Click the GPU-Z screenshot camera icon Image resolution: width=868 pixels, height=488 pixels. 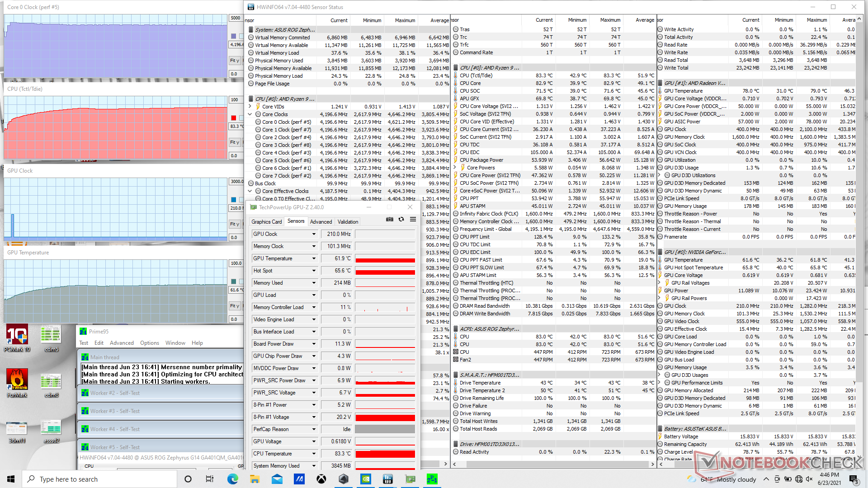click(x=389, y=219)
